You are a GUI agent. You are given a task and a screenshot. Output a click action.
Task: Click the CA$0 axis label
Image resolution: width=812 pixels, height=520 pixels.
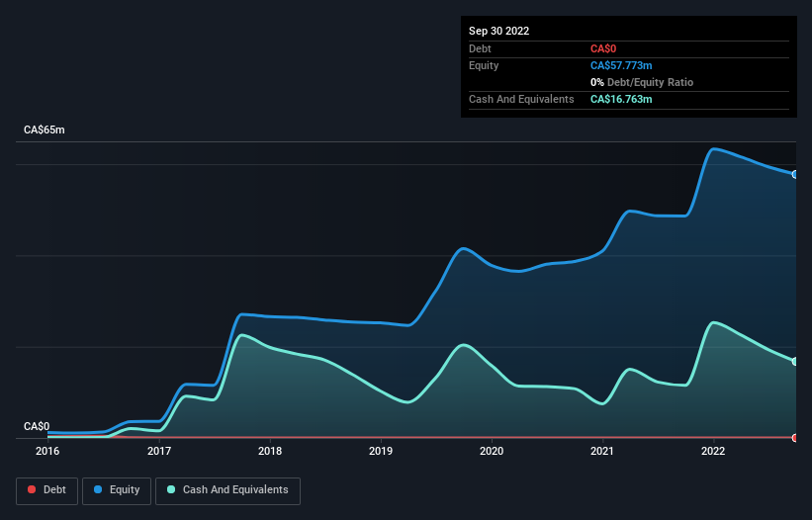(x=37, y=426)
